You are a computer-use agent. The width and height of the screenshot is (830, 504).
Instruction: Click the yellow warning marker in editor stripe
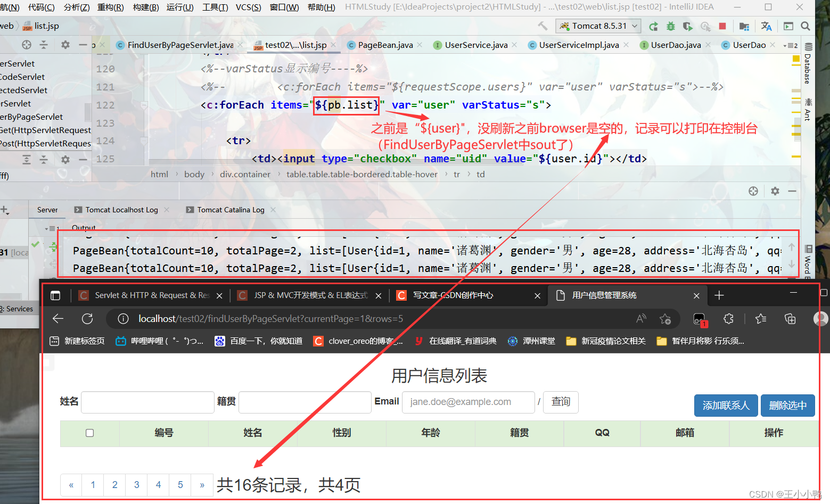tap(796, 59)
